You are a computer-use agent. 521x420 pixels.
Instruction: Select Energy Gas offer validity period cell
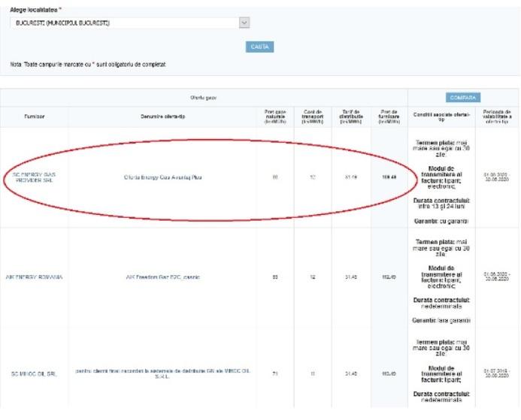[496, 177]
